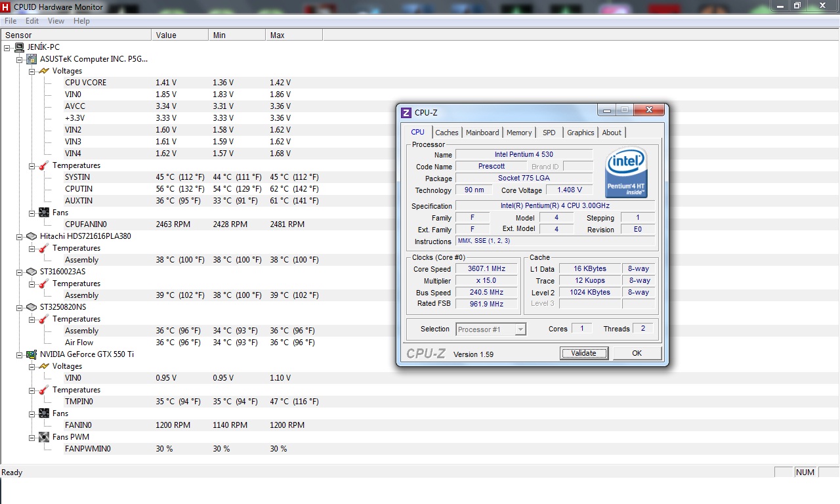The height and width of the screenshot is (504, 840).
Task: Click the JENÍK-PC computer icon
Action: pyautogui.click(x=19, y=47)
